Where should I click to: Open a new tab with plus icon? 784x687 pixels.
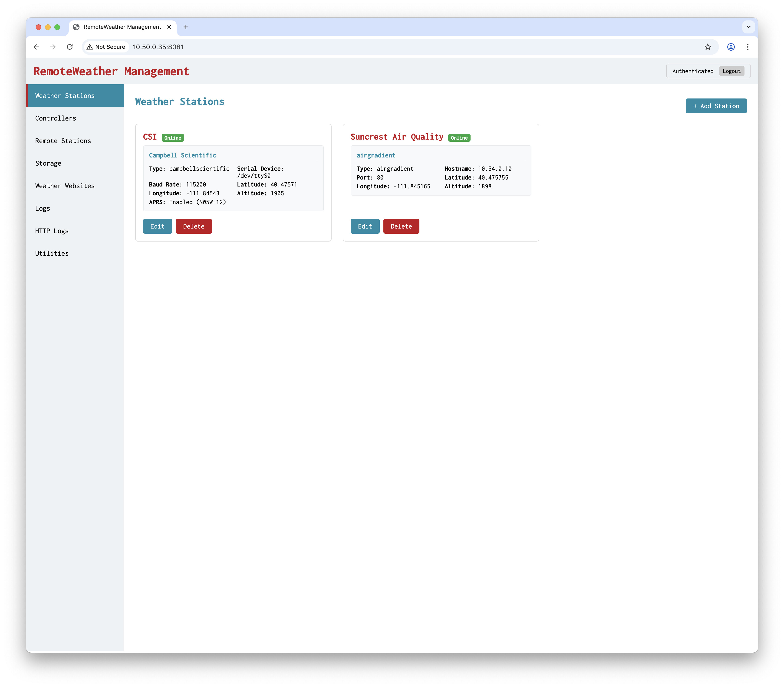(186, 27)
